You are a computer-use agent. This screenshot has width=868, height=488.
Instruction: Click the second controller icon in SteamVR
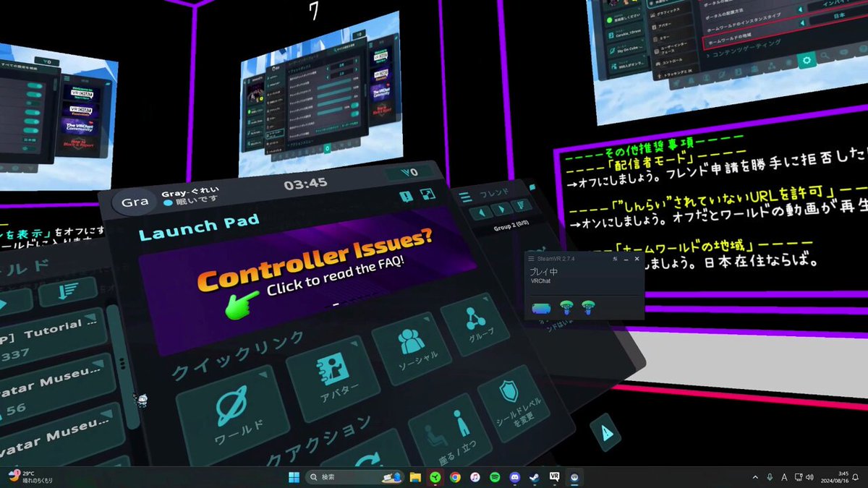coord(590,307)
